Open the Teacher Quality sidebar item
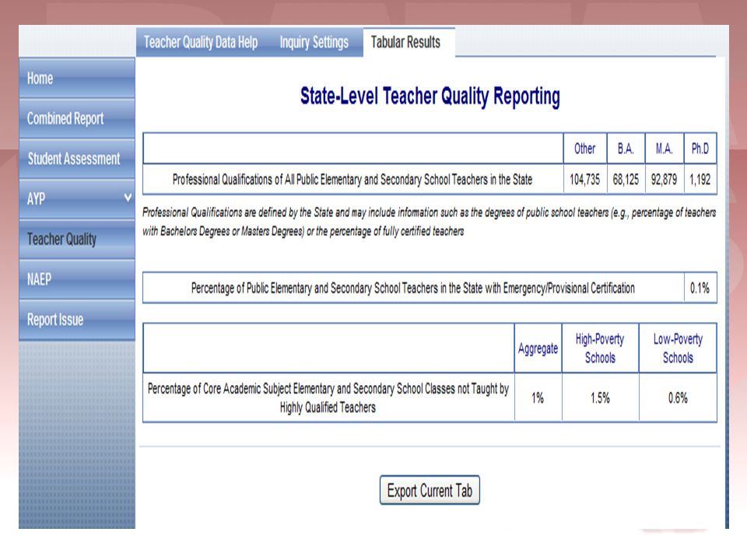 [77, 239]
